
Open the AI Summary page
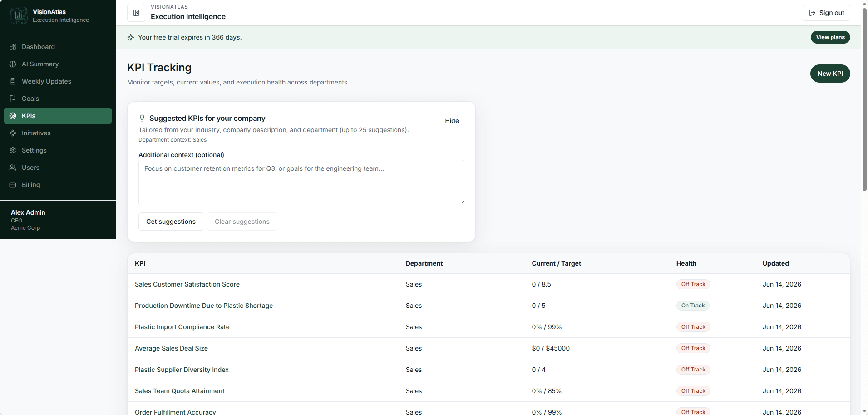click(58, 64)
